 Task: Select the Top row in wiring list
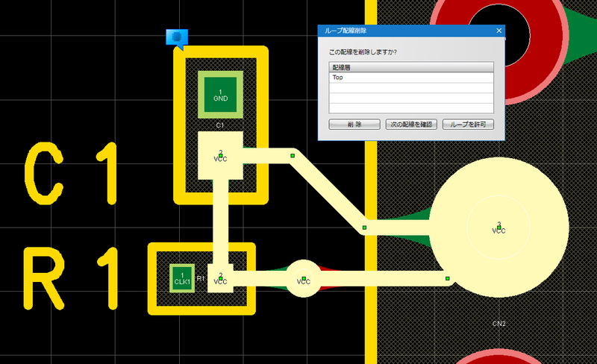(x=411, y=77)
